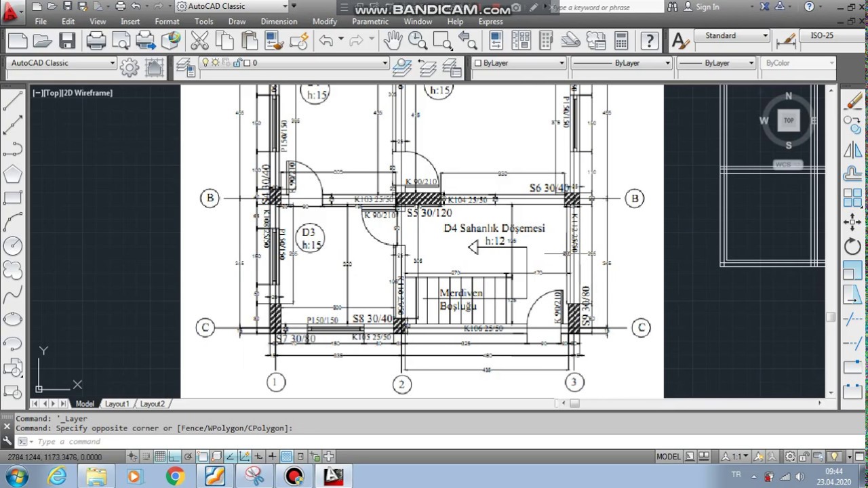Image resolution: width=868 pixels, height=488 pixels.
Task: Click the TOP face of ViewCube
Action: (789, 121)
